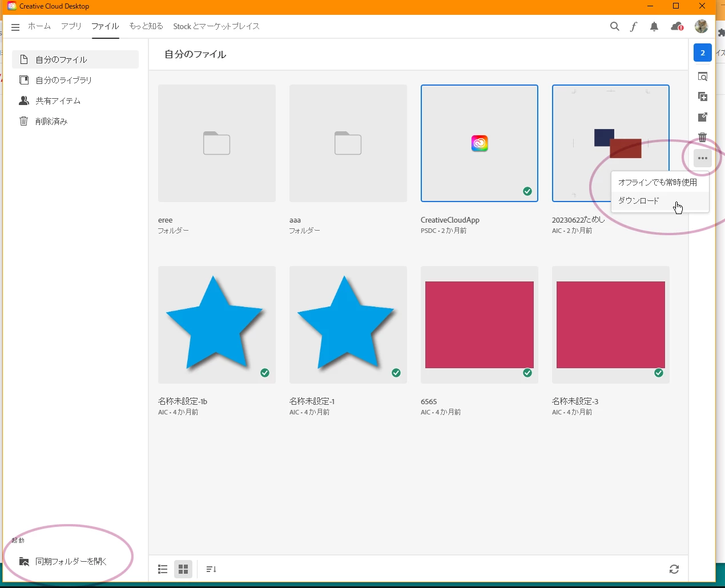Click the Creative Cloud Desktop title icon
Screen dimensions: 725x588
point(11,6)
